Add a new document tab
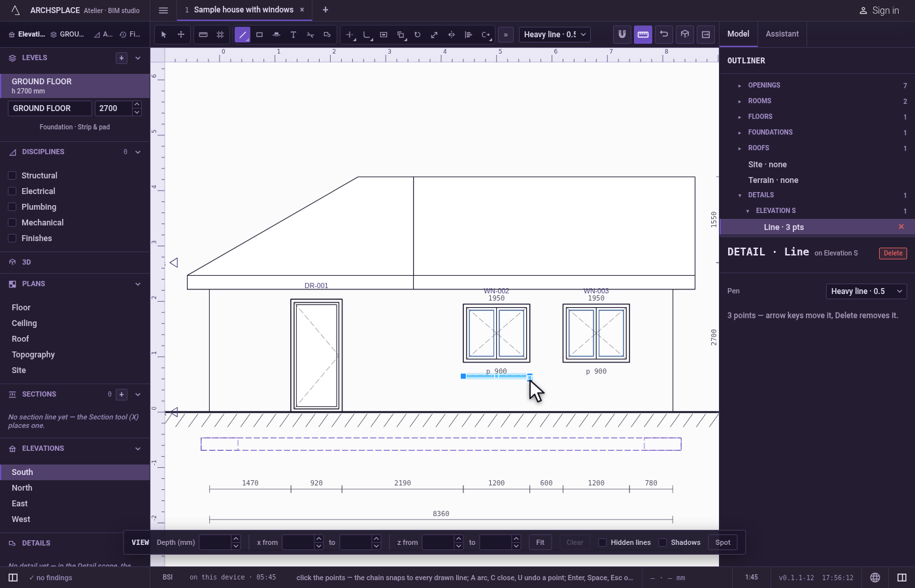The image size is (915, 588). 325,10
